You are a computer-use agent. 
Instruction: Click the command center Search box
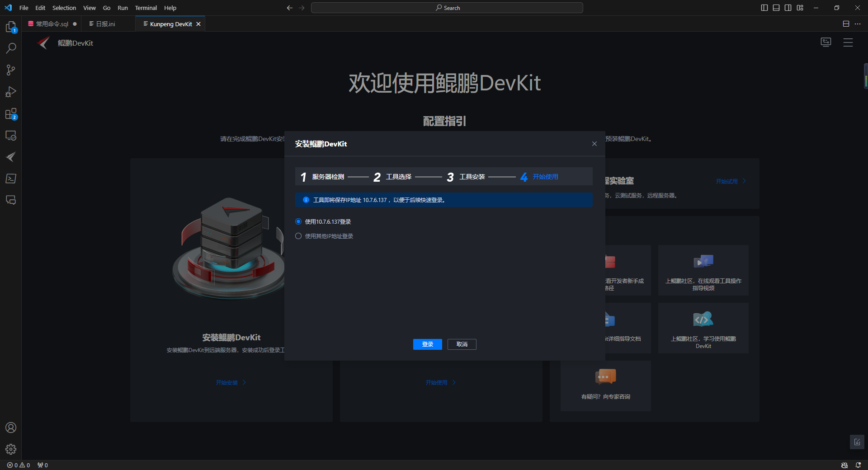(x=447, y=8)
